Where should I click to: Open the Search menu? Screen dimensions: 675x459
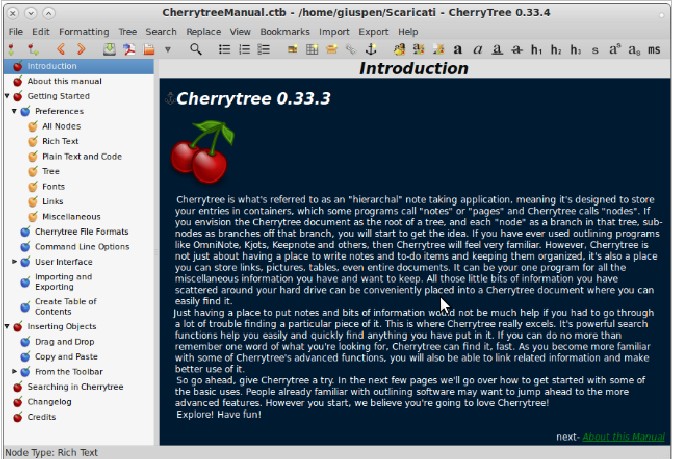click(161, 32)
